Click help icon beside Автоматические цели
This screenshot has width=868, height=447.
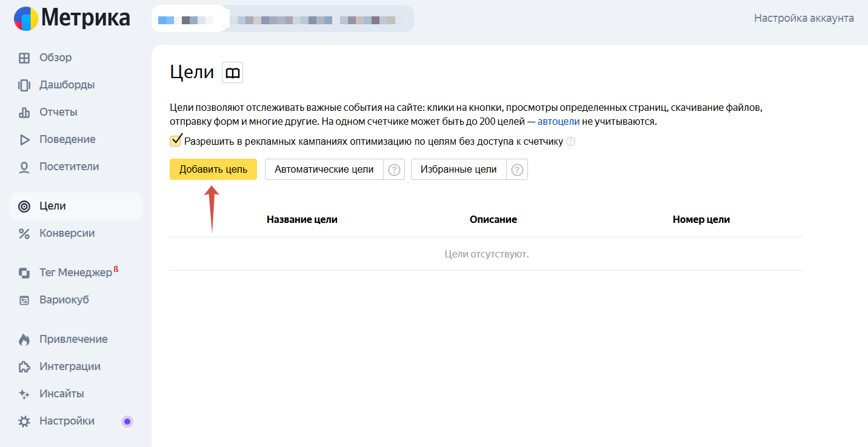(394, 170)
